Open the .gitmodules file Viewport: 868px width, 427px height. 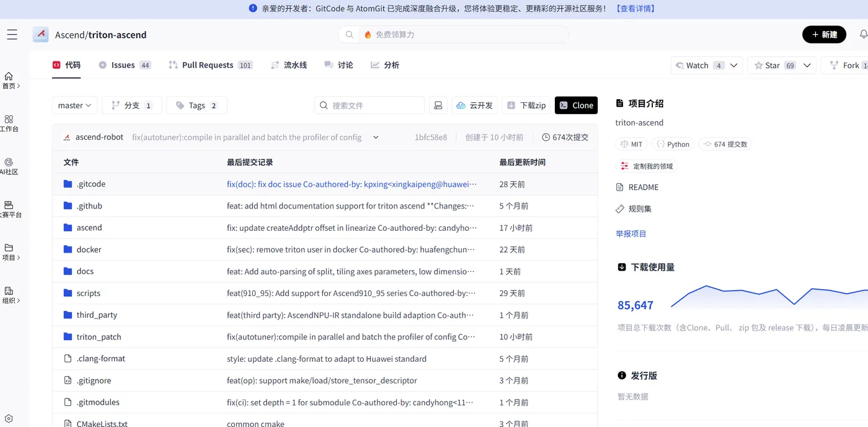tap(98, 402)
